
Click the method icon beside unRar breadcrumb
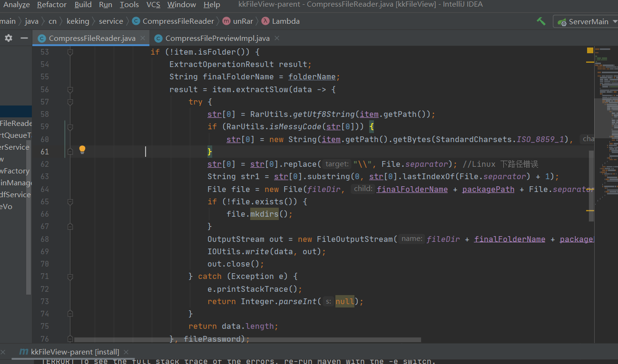(x=226, y=21)
